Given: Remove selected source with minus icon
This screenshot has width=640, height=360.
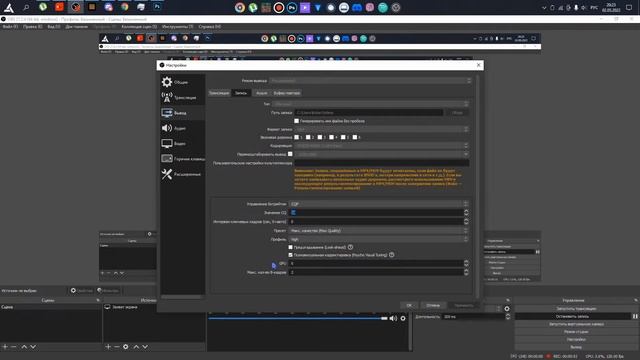Looking at the screenshot, I should click(116, 347).
